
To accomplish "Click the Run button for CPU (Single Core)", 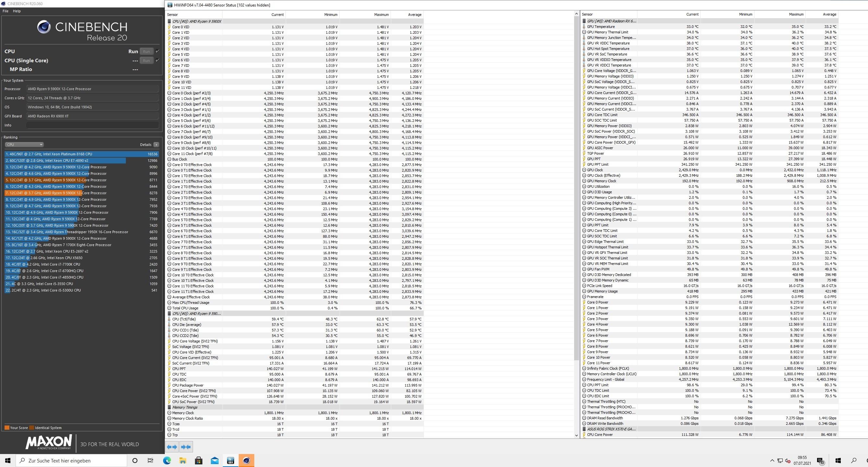I will click(146, 60).
